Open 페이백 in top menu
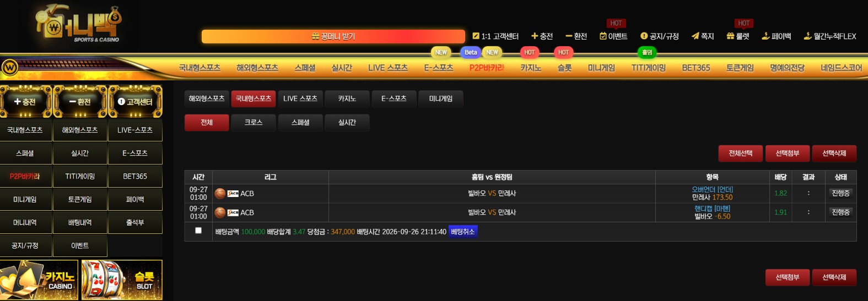868x301 pixels. (776, 36)
